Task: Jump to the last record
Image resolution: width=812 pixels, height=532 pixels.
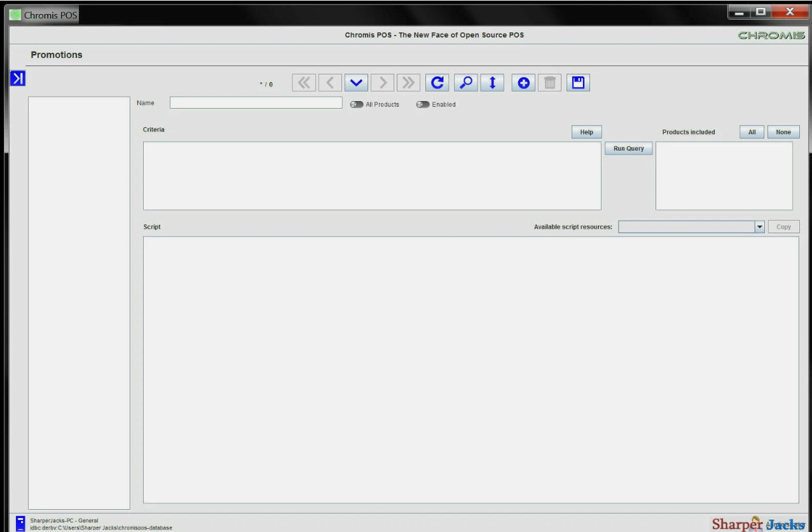Action: tap(408, 83)
